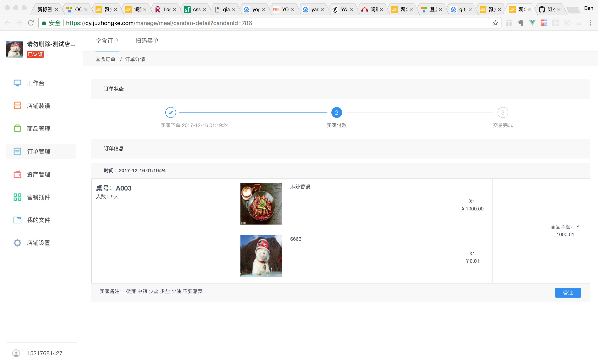Image resolution: width=598 pixels, height=364 pixels.
Task: Click the 人数 9人 text
Action: (x=107, y=197)
